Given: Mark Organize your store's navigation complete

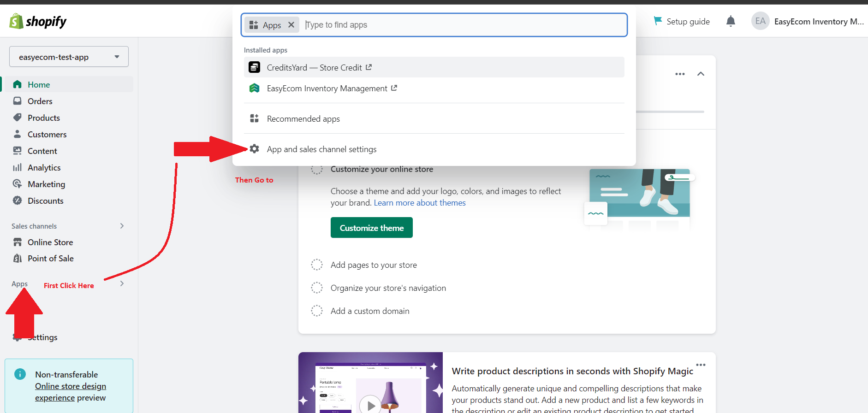Looking at the screenshot, I should click(317, 288).
